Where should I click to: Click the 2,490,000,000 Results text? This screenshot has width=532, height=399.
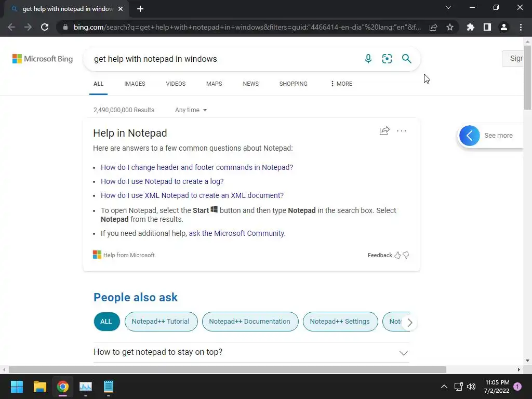(x=124, y=110)
